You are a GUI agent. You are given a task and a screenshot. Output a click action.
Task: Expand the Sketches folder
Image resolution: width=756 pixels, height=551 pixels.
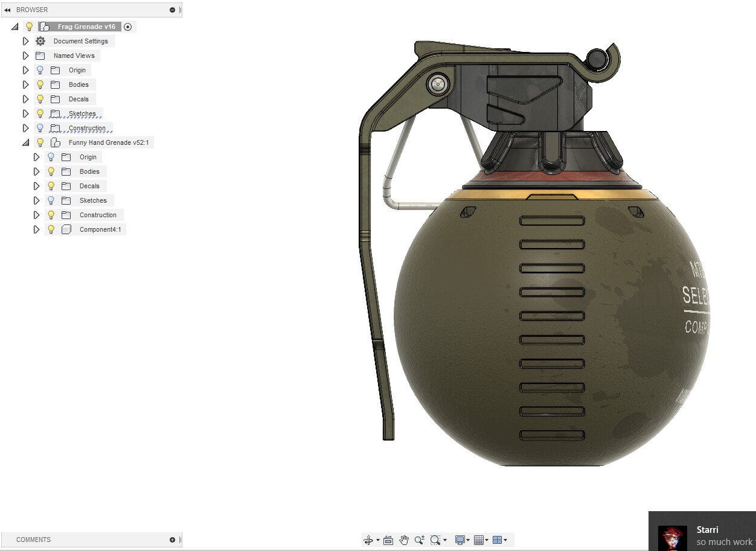[x=25, y=113]
